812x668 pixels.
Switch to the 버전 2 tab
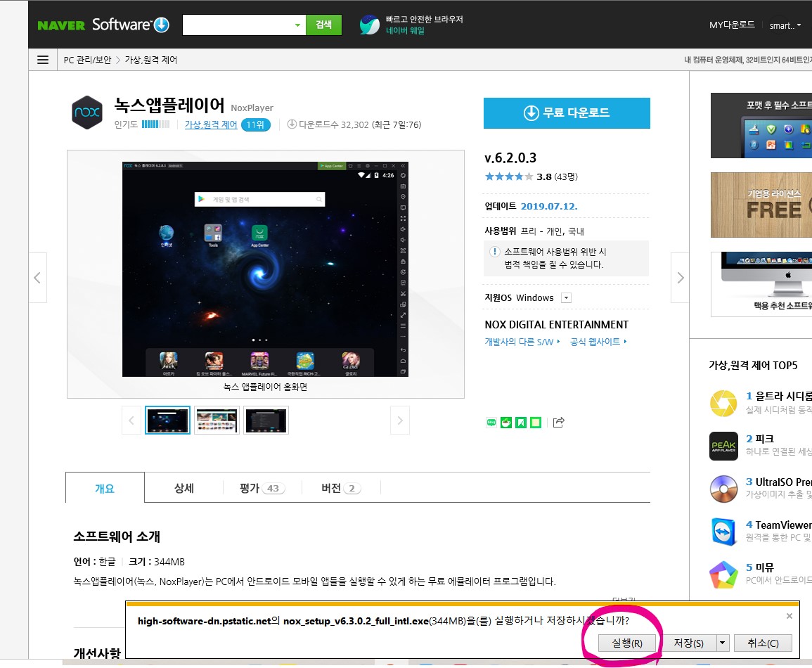pos(341,488)
